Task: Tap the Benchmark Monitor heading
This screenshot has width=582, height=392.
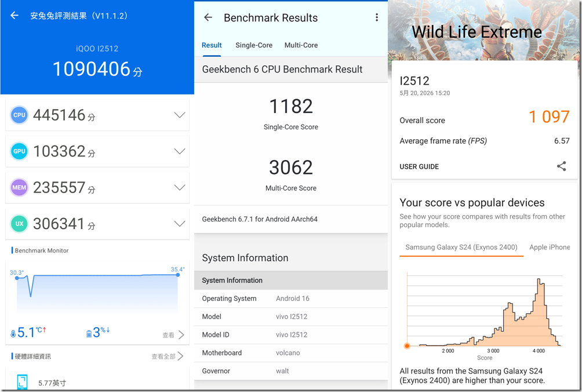Action: pyautogui.click(x=42, y=251)
